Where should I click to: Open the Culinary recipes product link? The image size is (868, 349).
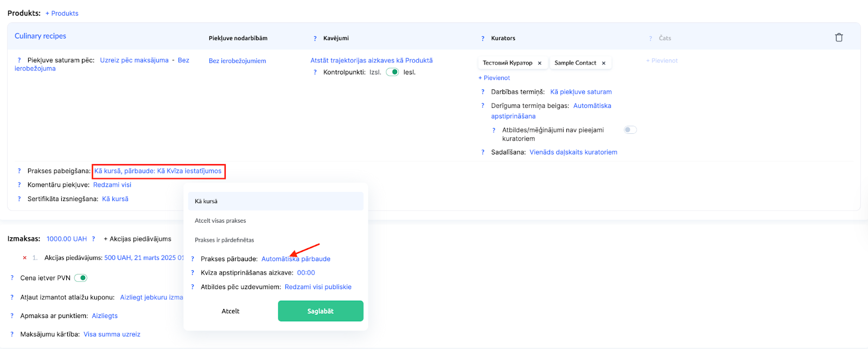pos(40,36)
